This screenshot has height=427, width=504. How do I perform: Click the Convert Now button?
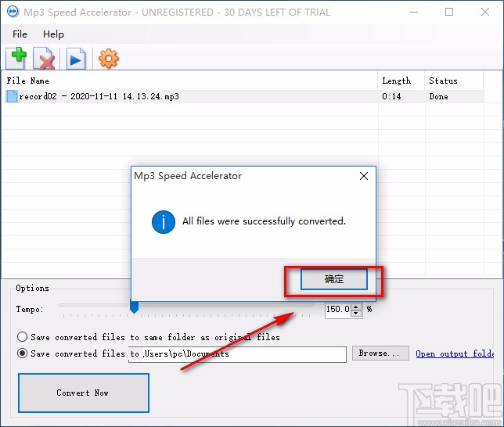click(84, 393)
